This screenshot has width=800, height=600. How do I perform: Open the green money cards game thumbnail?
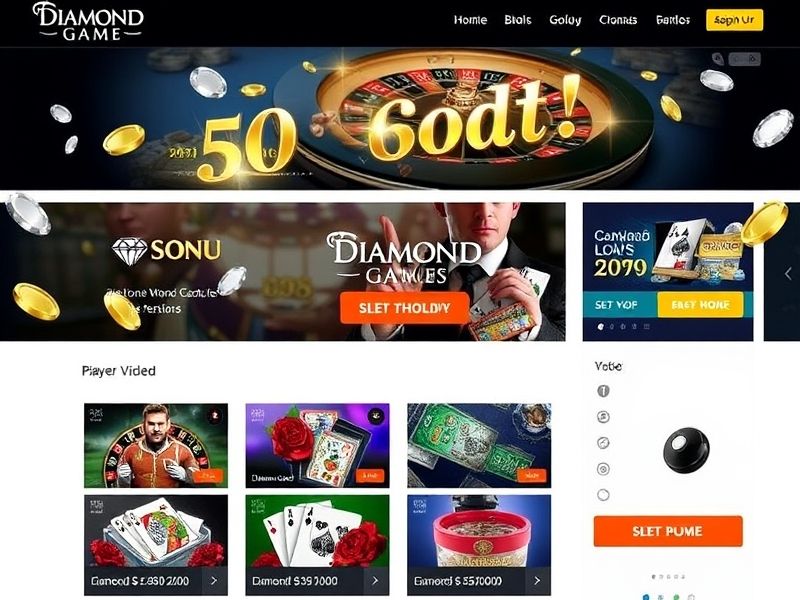click(x=479, y=445)
